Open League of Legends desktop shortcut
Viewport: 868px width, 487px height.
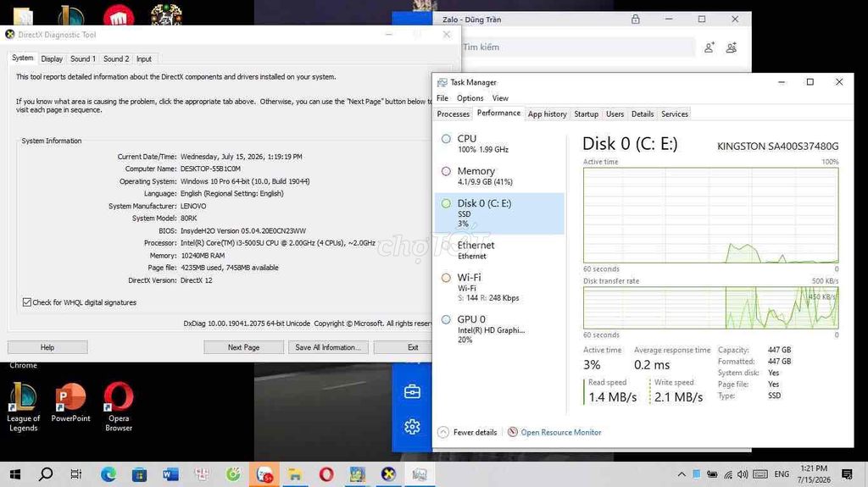(x=23, y=407)
